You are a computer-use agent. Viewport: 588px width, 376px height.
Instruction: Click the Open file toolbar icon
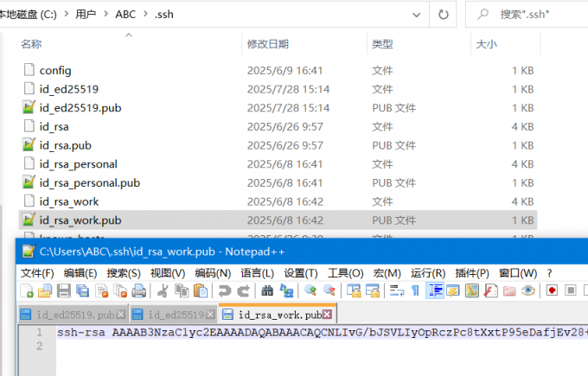coord(45,291)
